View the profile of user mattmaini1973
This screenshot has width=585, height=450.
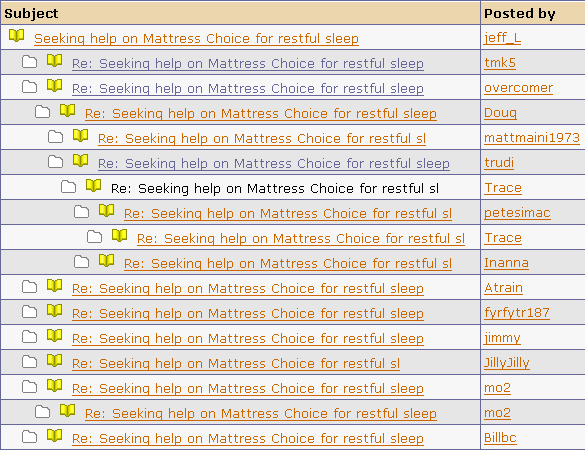click(532, 138)
